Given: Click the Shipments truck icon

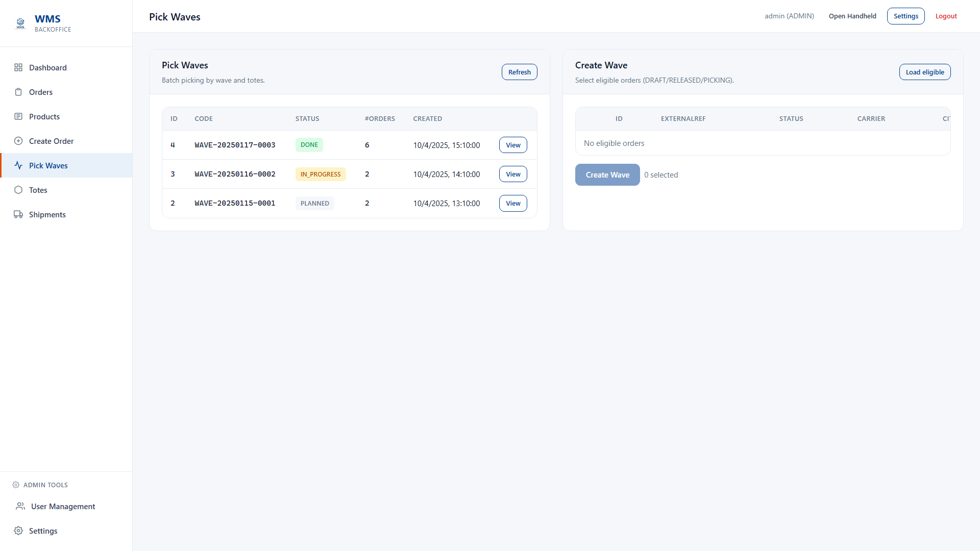Looking at the screenshot, I should point(18,214).
